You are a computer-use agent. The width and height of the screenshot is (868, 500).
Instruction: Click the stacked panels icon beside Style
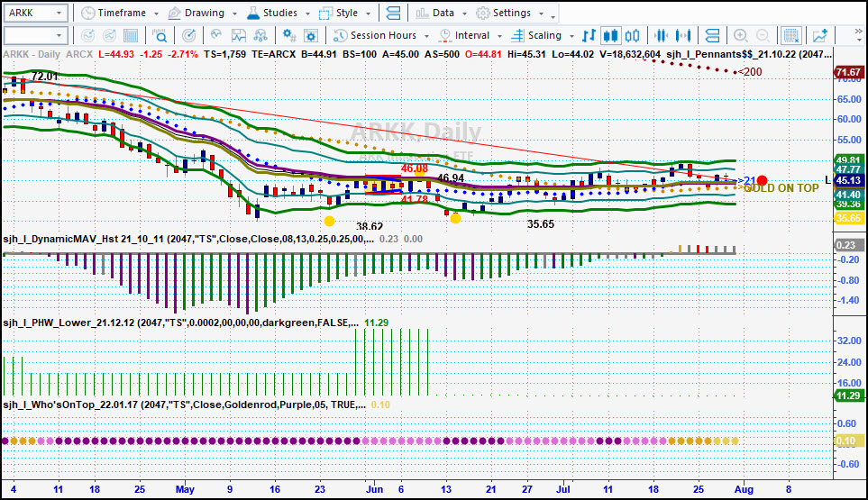click(x=393, y=13)
